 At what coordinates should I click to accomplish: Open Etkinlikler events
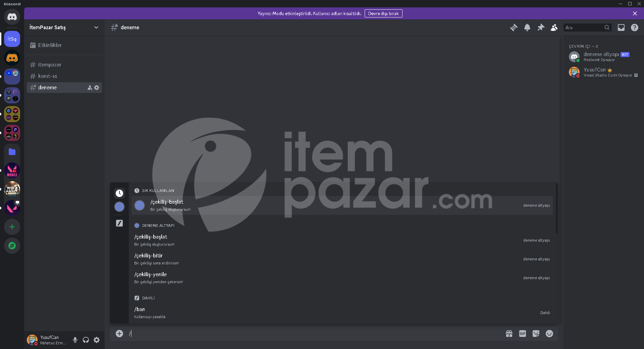(64, 45)
